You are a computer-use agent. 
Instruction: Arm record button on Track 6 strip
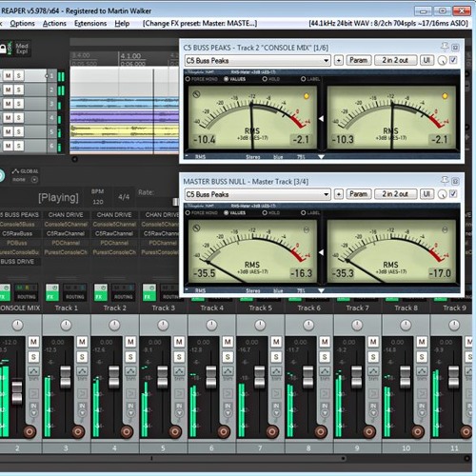pyautogui.click(x=321, y=431)
